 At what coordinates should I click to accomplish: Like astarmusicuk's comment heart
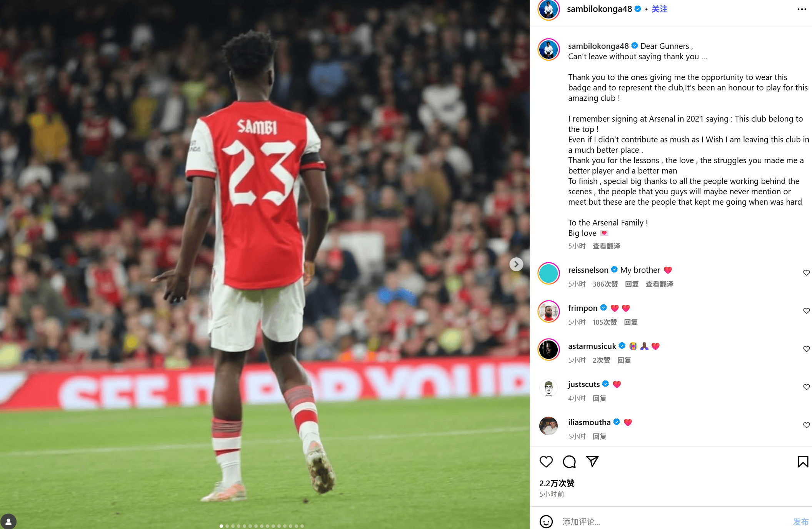(x=806, y=349)
